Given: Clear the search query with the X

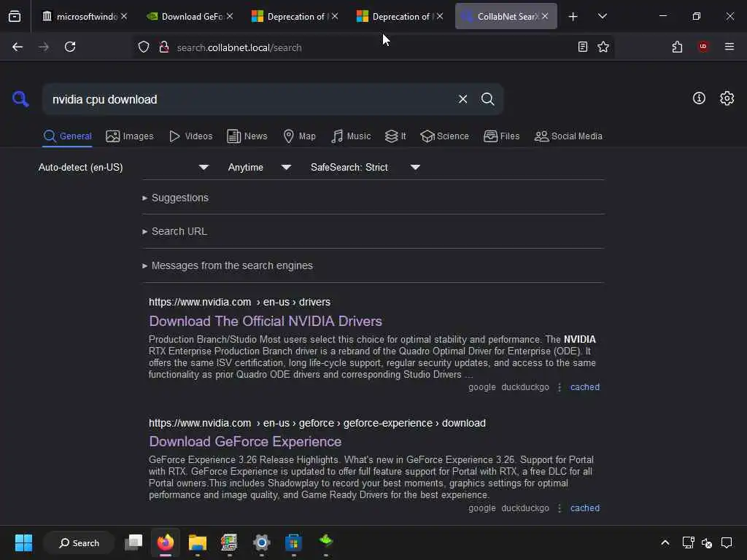Looking at the screenshot, I should [x=462, y=99].
